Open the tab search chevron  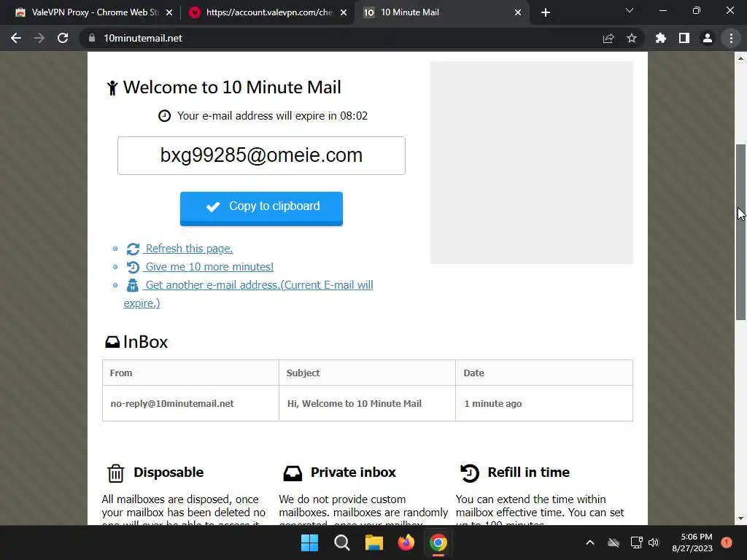(x=630, y=10)
